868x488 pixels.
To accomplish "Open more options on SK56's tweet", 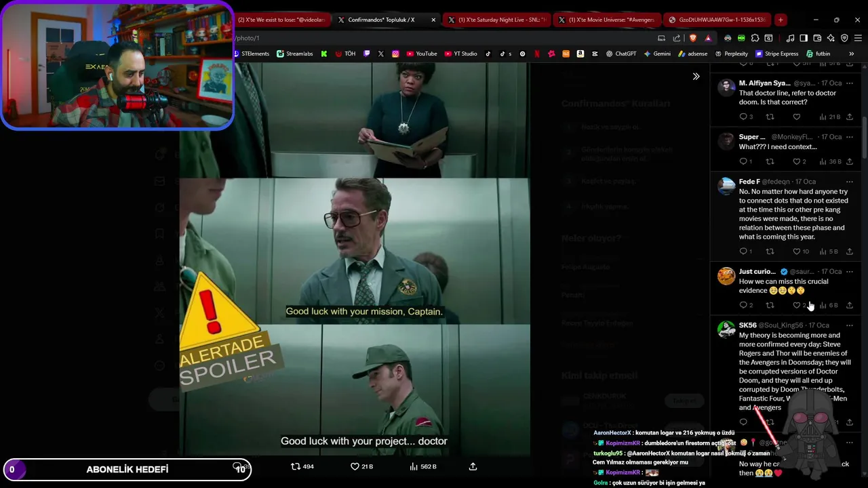I will click(x=849, y=325).
